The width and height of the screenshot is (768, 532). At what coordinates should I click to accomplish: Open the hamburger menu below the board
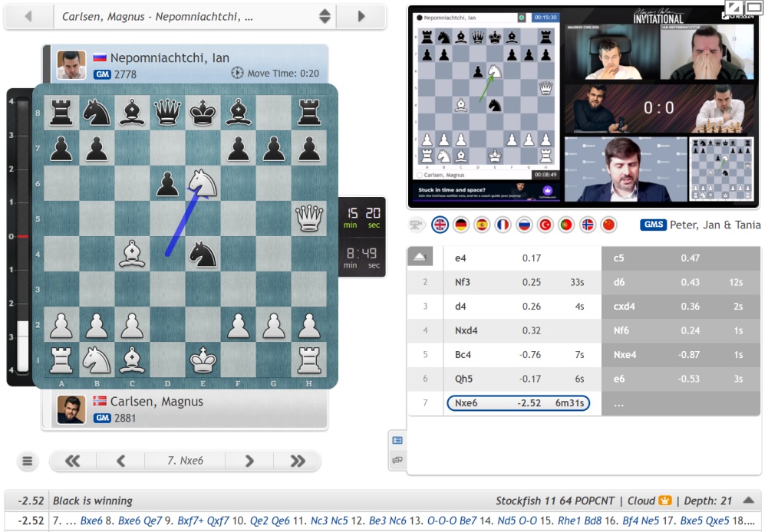[28, 461]
